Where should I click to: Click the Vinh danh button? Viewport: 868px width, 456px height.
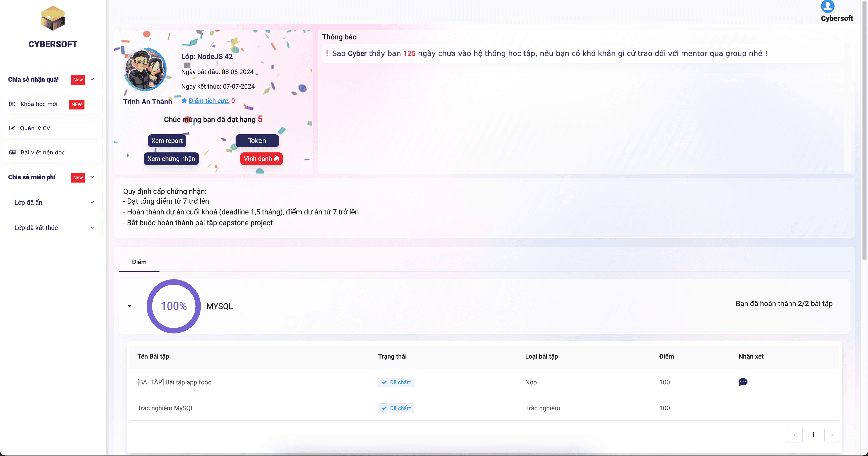click(261, 159)
